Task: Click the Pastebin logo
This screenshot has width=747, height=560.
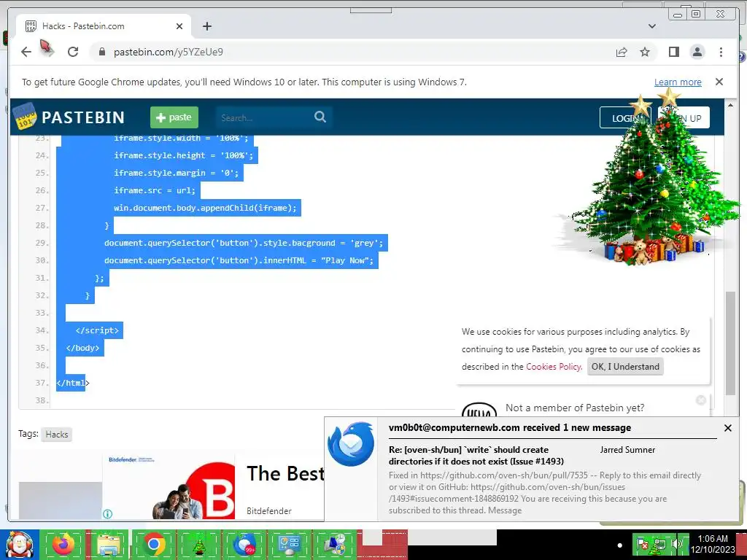Action: point(69,117)
